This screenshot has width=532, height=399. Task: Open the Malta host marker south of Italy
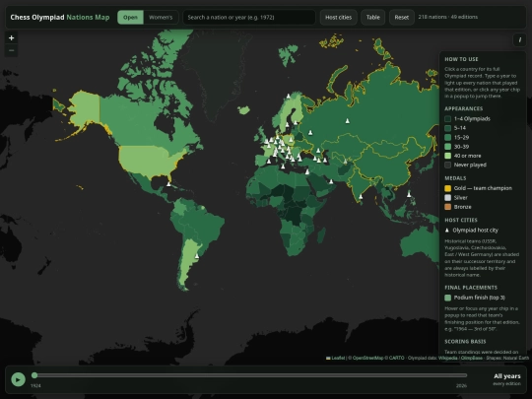coord(283,166)
